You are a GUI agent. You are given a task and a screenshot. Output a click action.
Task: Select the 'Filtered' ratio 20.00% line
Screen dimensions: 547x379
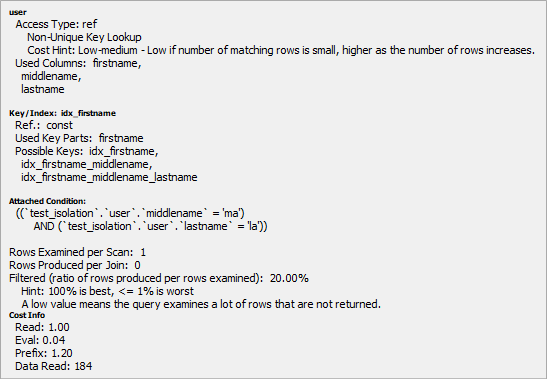pyautogui.click(x=159, y=278)
